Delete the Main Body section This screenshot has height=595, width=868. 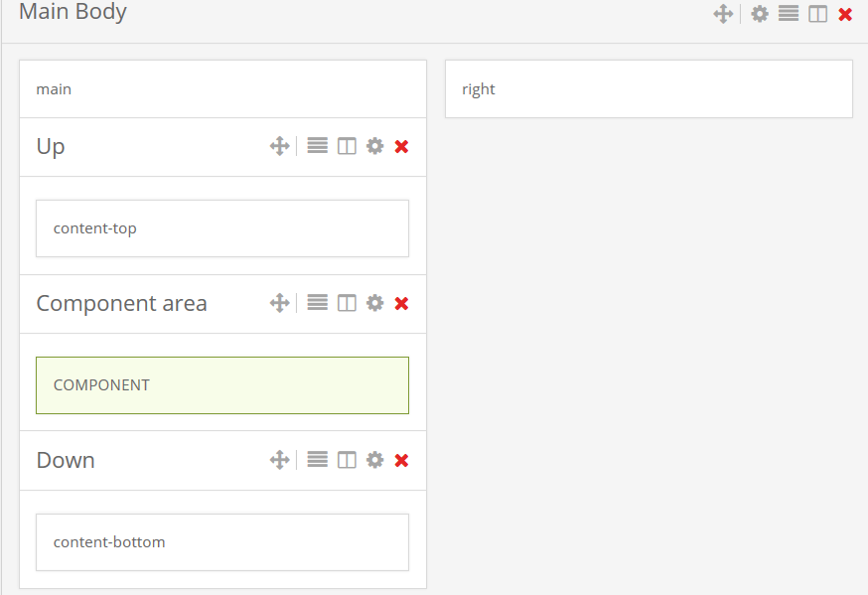tap(845, 14)
